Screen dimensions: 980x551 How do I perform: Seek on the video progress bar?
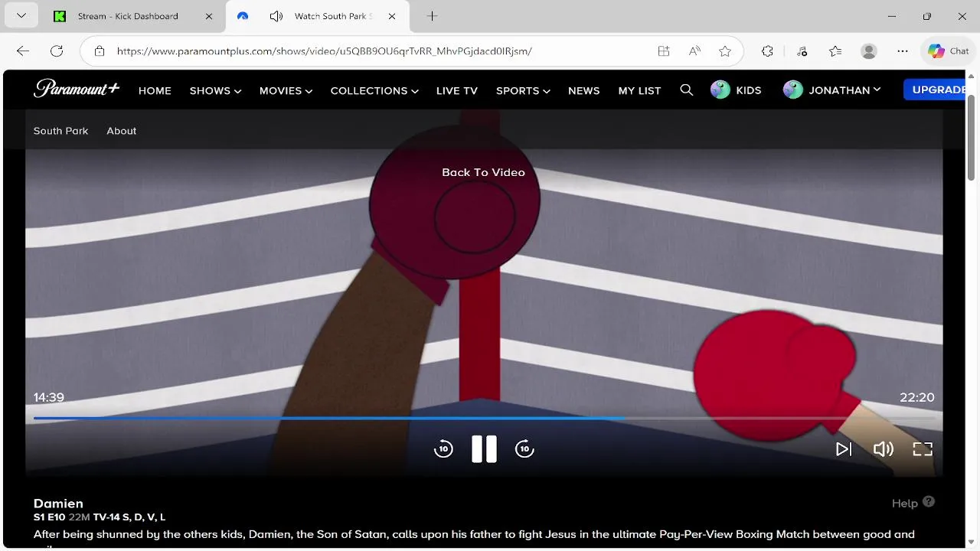(484, 419)
